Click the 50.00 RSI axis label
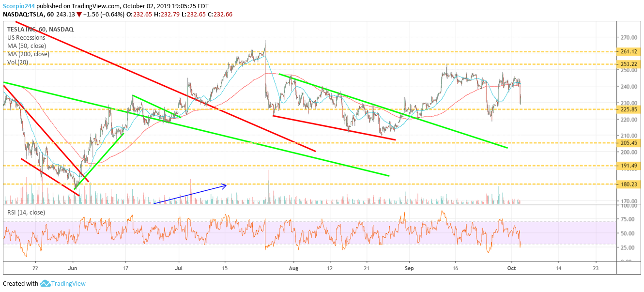Image resolution: width=644 pixels, height=292 pixels. 628,233
